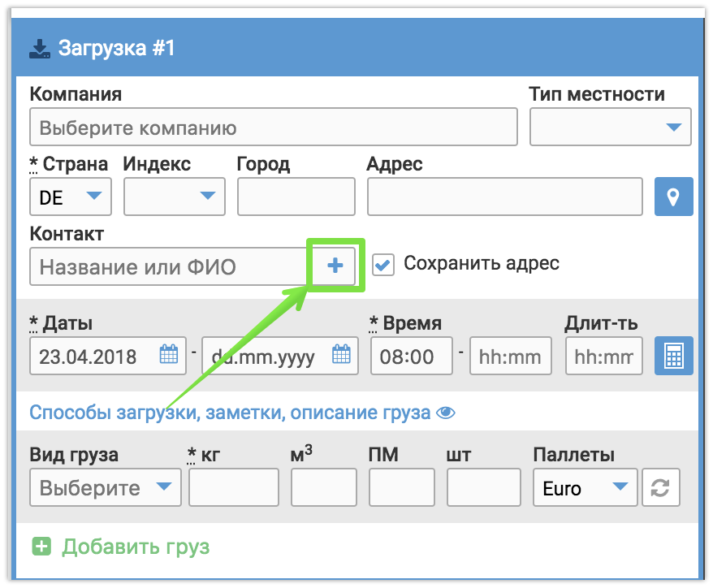This screenshot has height=588, width=713.
Task: Click the download icon in Загрузка #1 header
Action: coord(40,48)
